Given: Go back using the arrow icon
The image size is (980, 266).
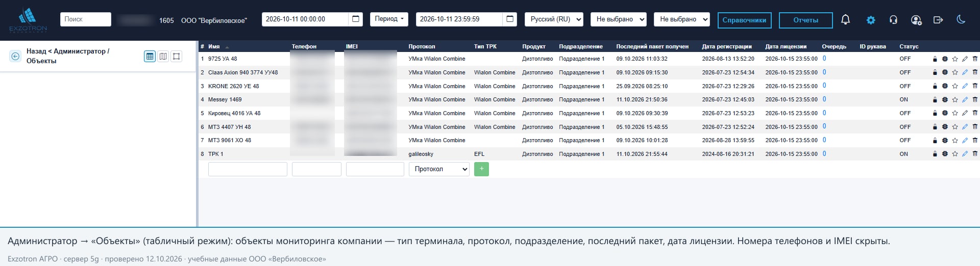Looking at the screenshot, I should [x=15, y=56].
